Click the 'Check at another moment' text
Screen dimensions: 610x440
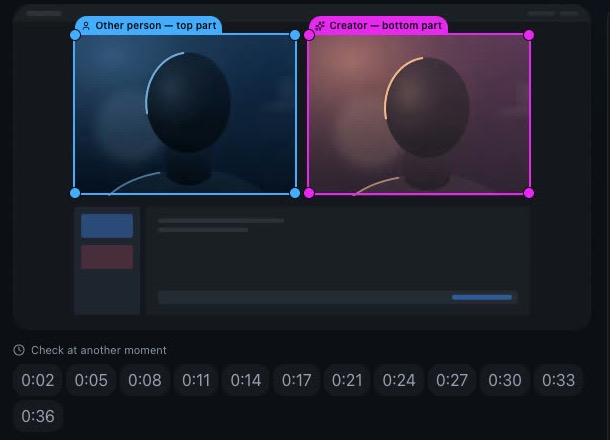99,350
